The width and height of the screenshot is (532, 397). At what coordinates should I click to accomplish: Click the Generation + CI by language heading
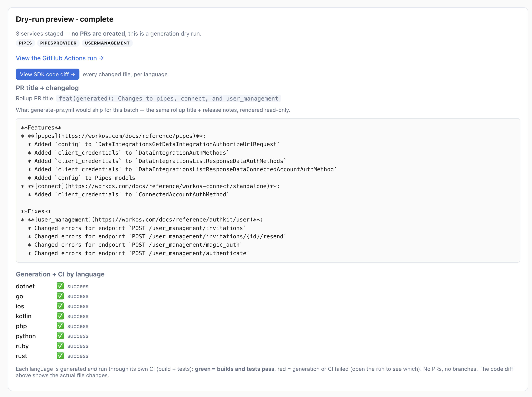[x=60, y=274]
